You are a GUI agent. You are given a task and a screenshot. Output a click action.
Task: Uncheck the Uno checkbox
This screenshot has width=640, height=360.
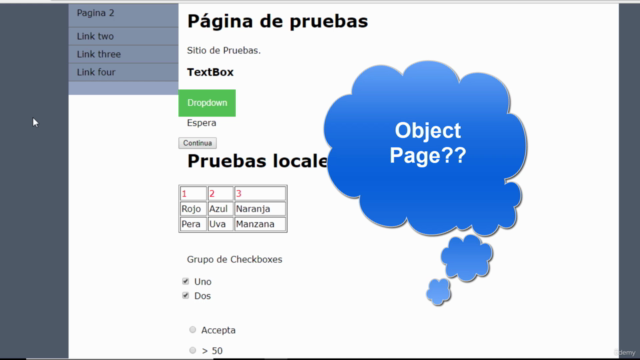186,281
